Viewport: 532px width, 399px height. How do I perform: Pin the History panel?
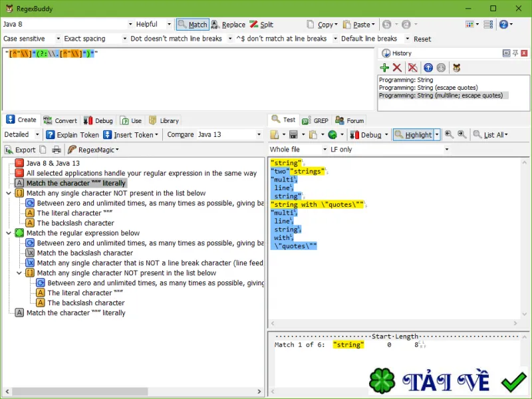[515, 53]
